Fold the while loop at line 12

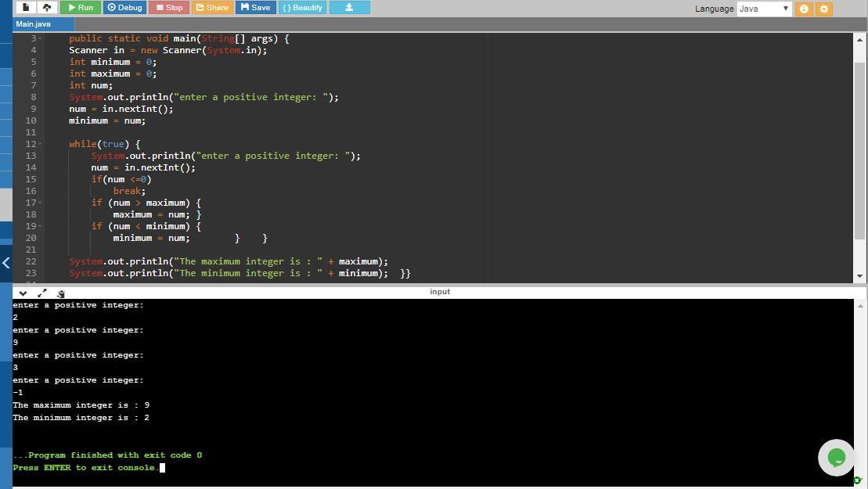coord(40,145)
